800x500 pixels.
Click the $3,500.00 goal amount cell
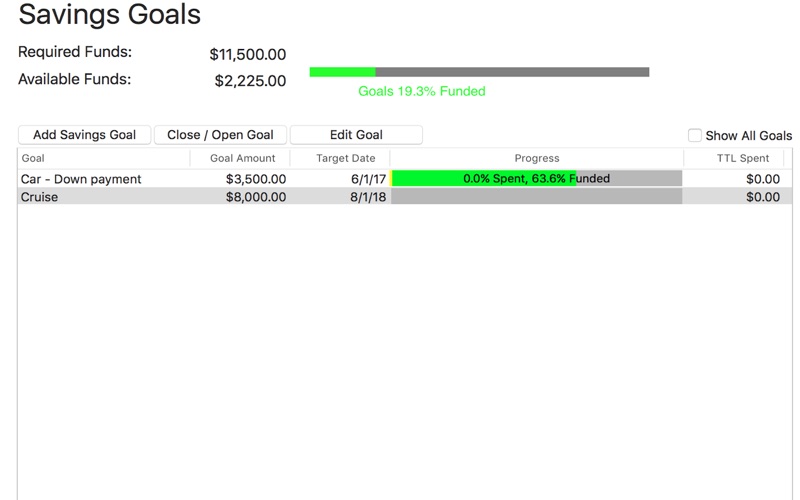coord(256,179)
